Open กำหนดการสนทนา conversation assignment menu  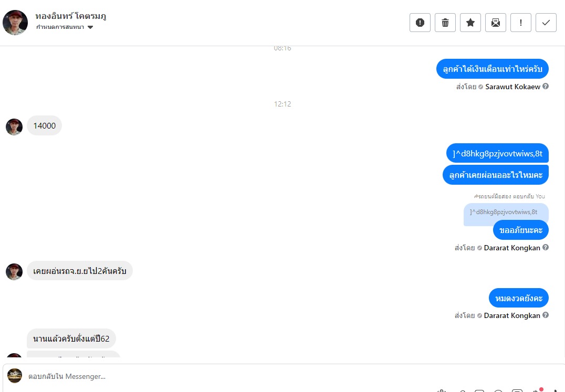65,27
